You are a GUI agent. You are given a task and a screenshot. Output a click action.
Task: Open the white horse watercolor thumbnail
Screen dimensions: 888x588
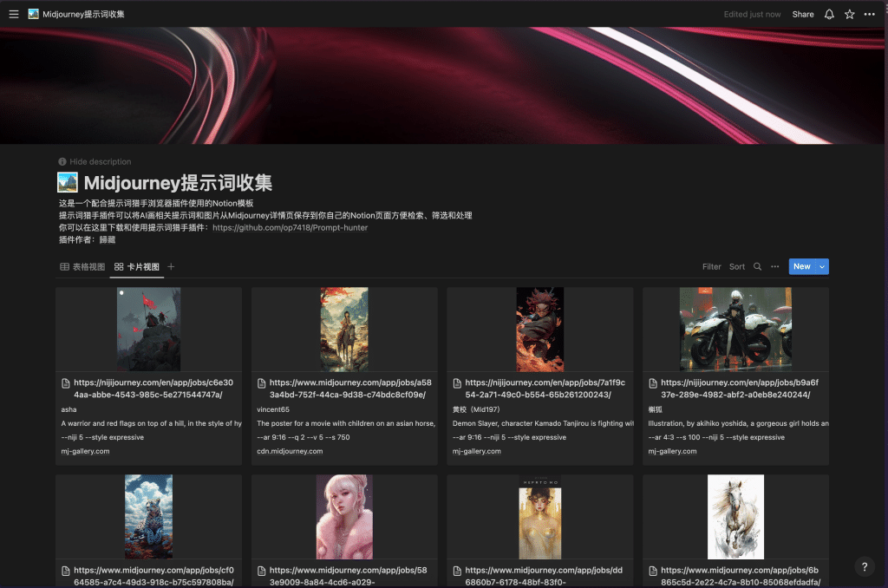click(x=735, y=517)
